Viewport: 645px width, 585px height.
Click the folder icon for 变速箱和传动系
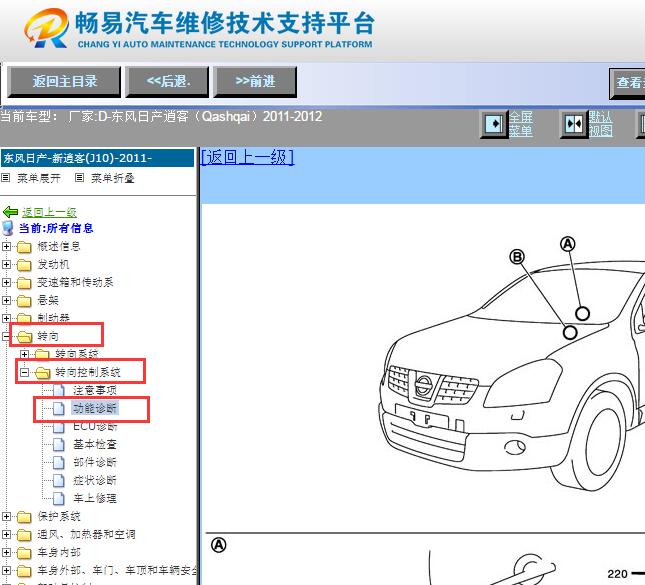click(24, 283)
